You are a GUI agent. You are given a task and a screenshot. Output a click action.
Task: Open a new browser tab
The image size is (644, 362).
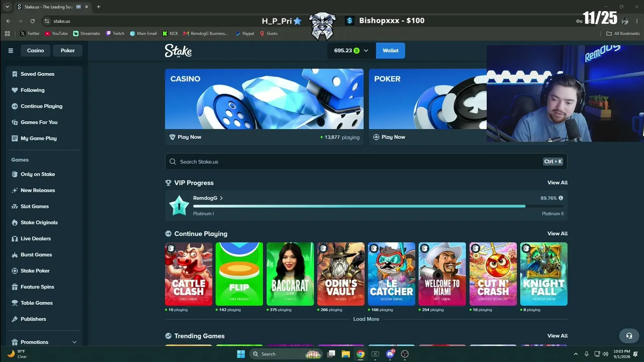tap(99, 7)
